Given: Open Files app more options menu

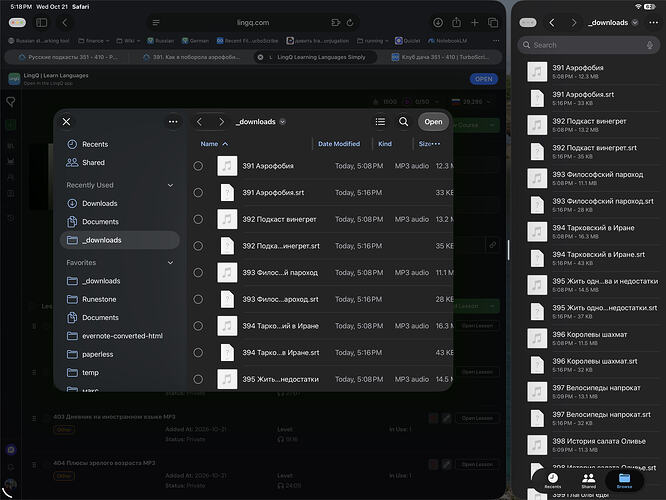Looking at the screenshot, I should pyautogui.click(x=653, y=23).
